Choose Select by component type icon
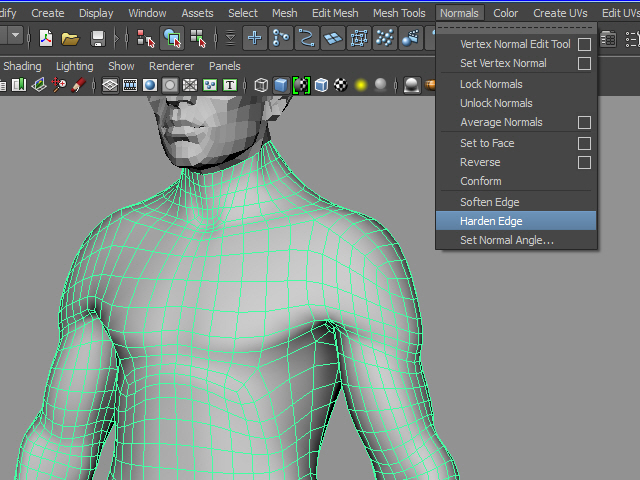Screen dimensions: 640x480 pos(199,39)
